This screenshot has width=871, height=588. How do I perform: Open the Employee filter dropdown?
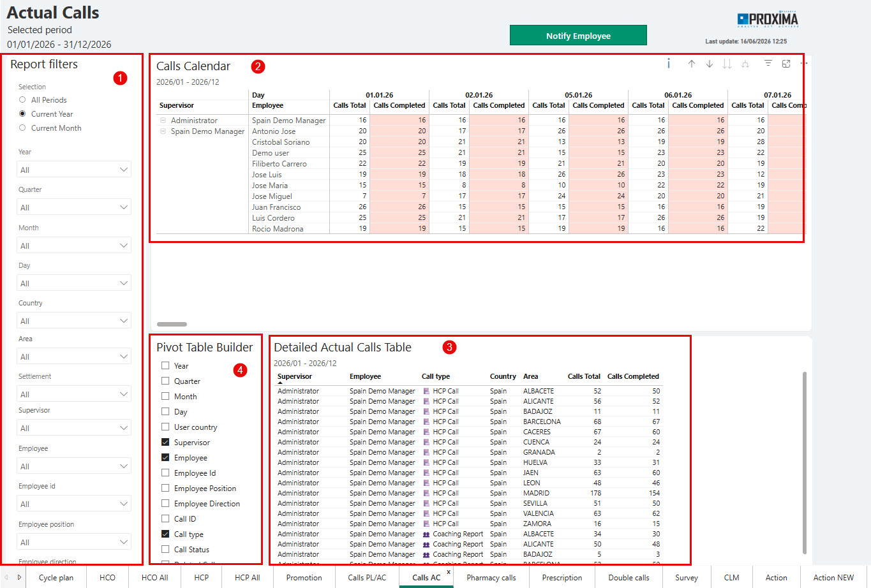[x=74, y=466]
